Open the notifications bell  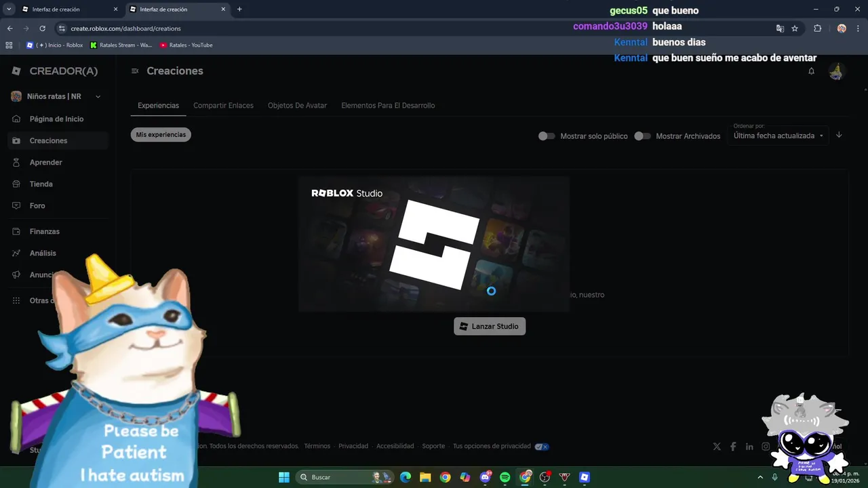click(x=811, y=71)
